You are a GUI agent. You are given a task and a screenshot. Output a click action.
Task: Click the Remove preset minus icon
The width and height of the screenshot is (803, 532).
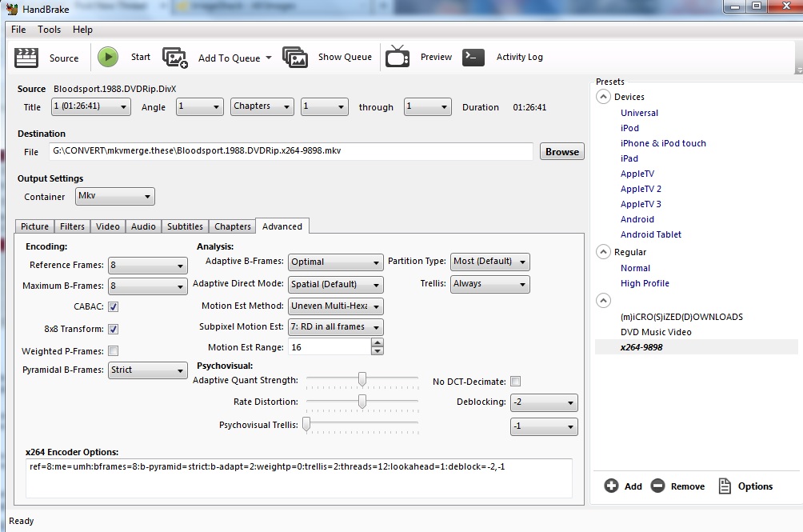coord(657,486)
